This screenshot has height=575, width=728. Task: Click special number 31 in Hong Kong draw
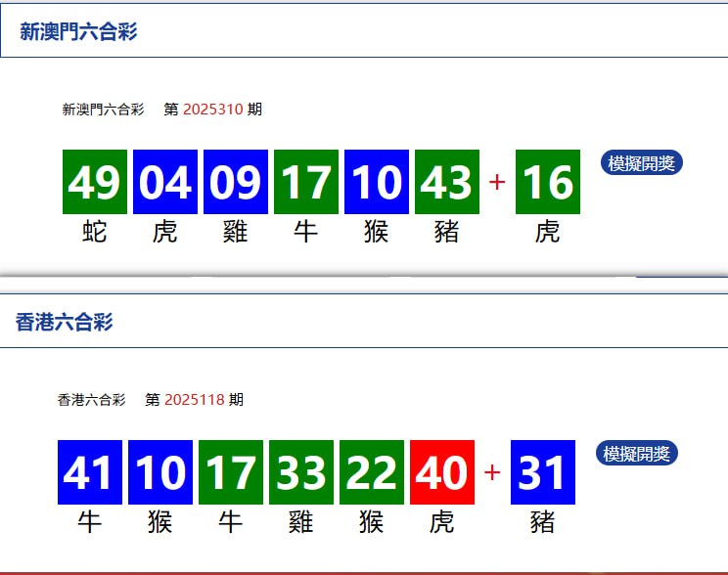(543, 472)
